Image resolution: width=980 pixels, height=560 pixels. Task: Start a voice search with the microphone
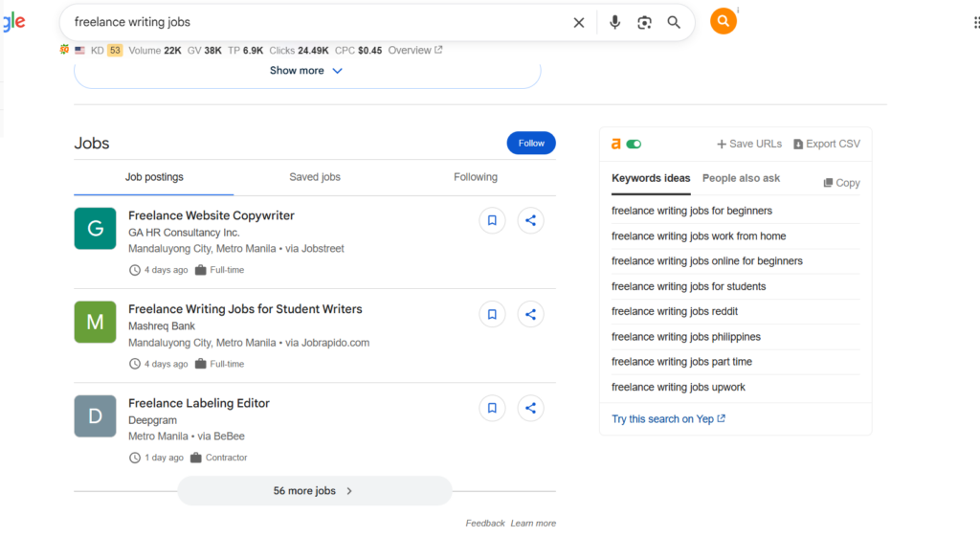tap(614, 22)
